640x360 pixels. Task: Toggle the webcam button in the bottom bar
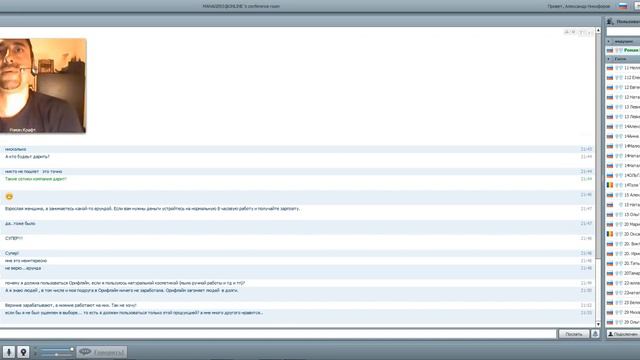tap(23, 352)
